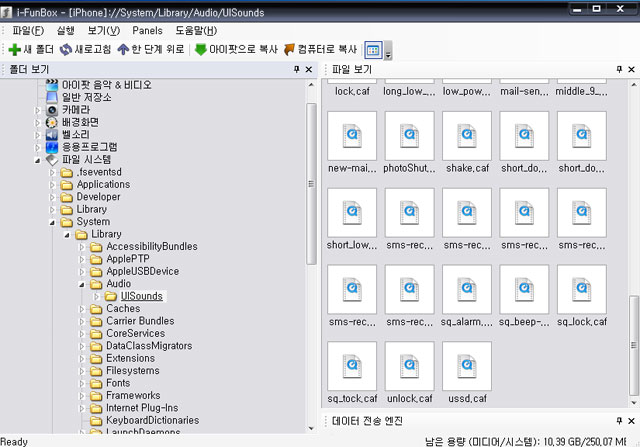Pin the folder view (폴더 보기) panel
Image resolution: width=640 pixels, height=447 pixels.
point(297,69)
